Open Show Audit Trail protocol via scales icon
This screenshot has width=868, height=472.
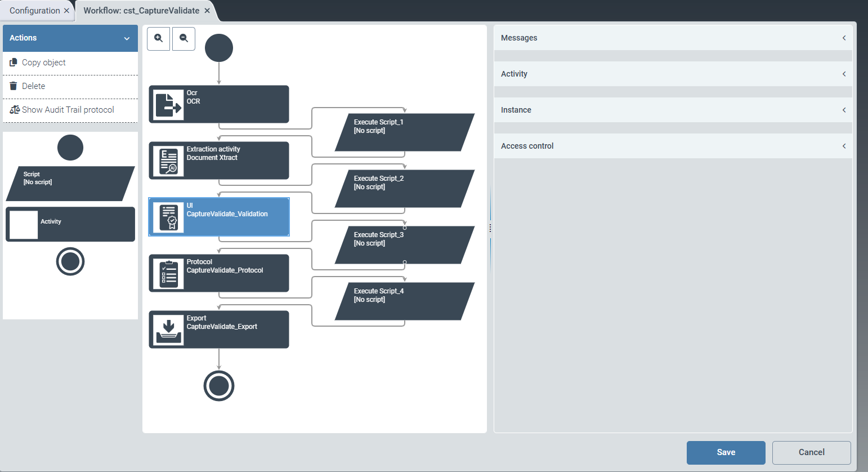tap(13, 109)
